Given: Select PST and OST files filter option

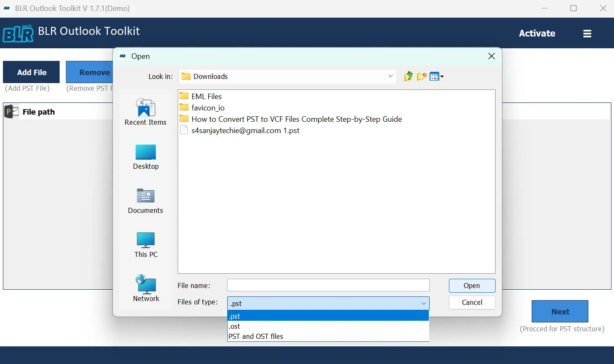Looking at the screenshot, I should pos(255,336).
